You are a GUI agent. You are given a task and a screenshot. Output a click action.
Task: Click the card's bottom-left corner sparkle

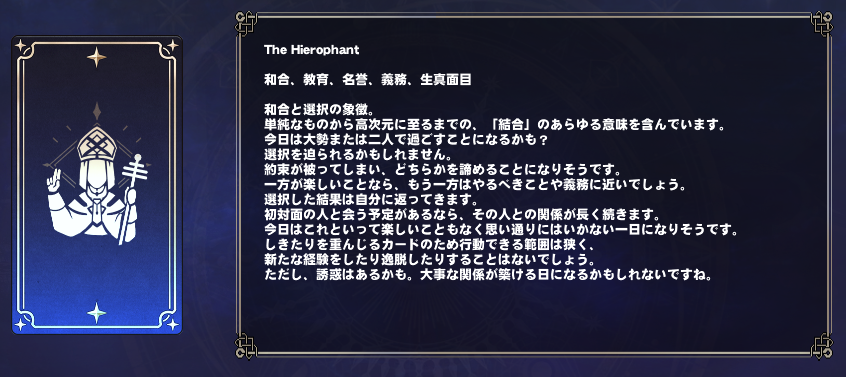21,324
